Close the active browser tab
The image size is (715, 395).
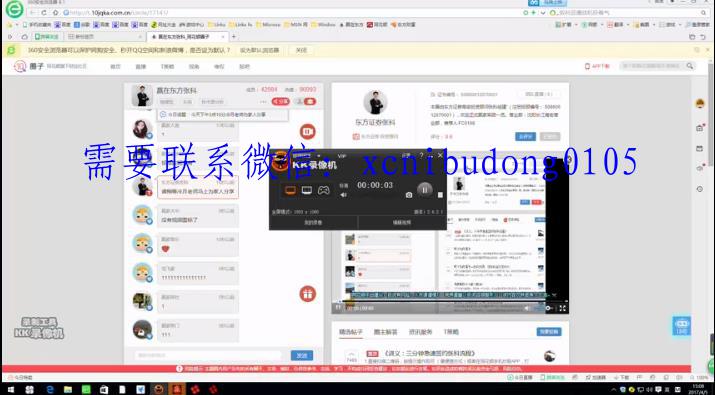pos(223,36)
